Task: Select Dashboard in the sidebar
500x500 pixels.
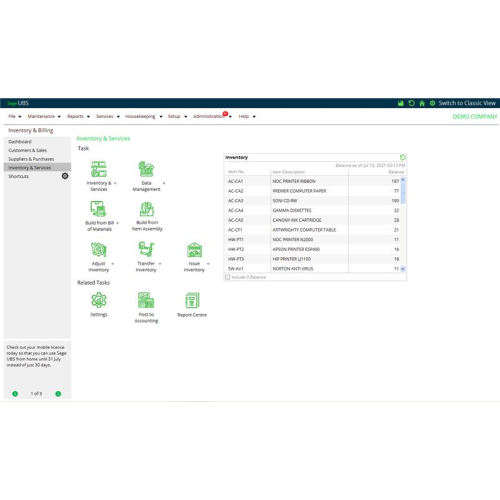Action: [x=37, y=142]
